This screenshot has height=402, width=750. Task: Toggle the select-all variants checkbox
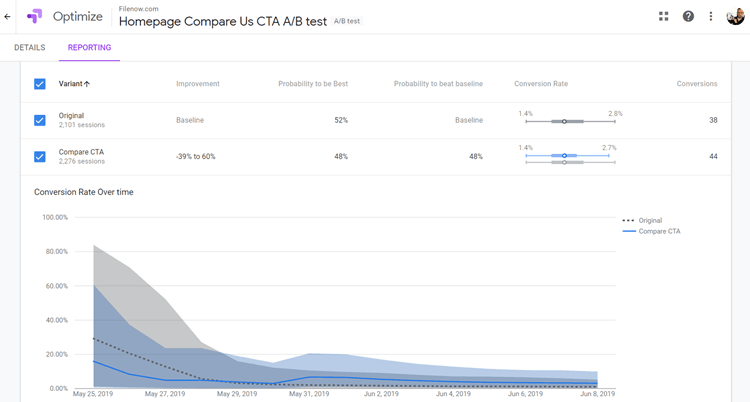click(40, 84)
